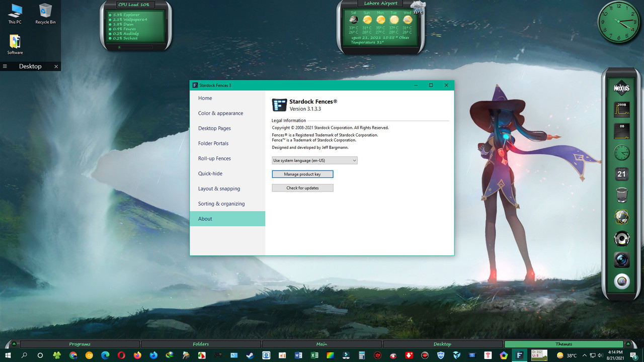Screen dimensions: 644x362
Task: Click the taskbar clock showing 4:14 PM
Action: [x=615, y=355]
